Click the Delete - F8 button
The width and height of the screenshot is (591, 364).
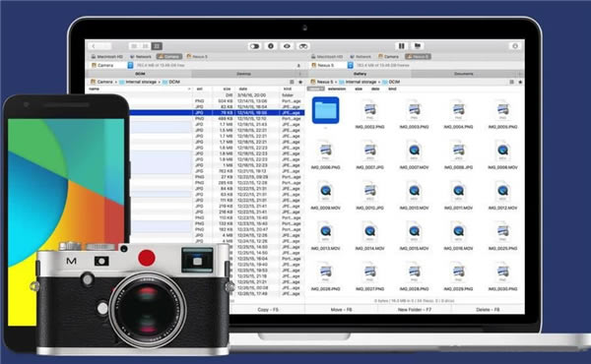pos(488,310)
